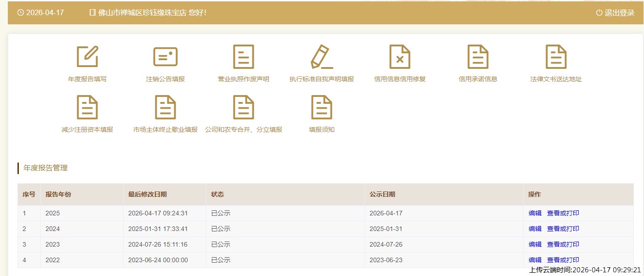The width and height of the screenshot is (644, 276).
Task: Click the 注销公告填报 icon
Action: [x=165, y=57]
